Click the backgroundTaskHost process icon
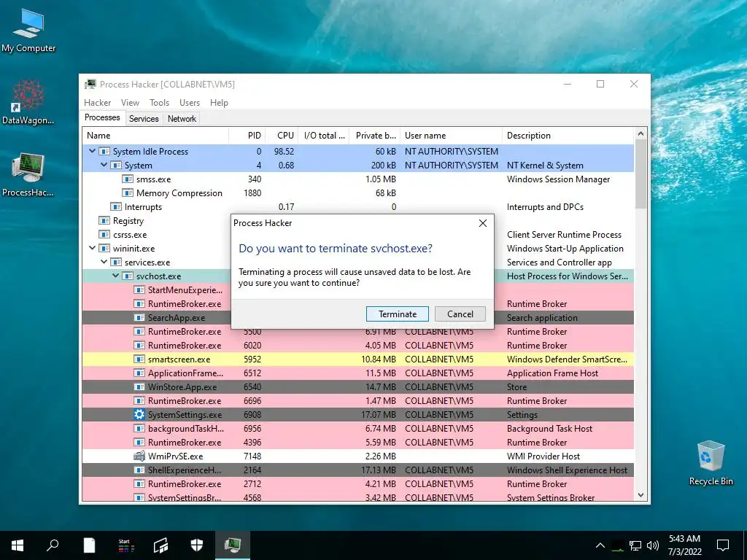747x560 pixels. tap(139, 429)
